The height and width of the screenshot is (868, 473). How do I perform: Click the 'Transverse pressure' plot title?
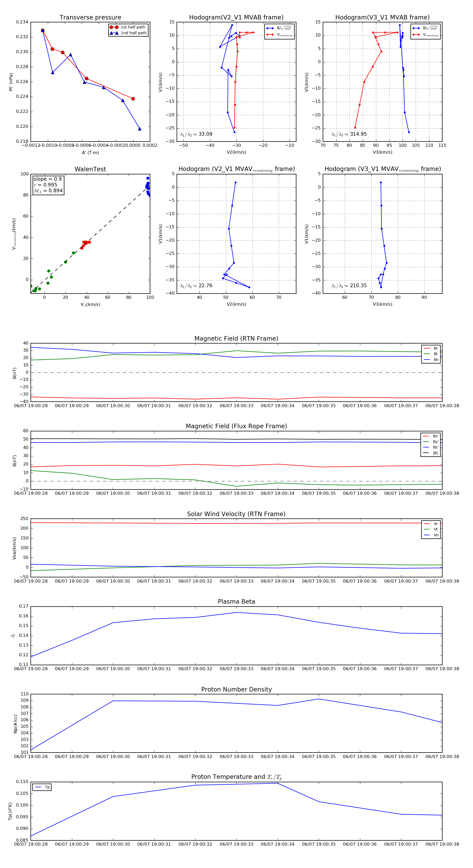click(x=90, y=18)
